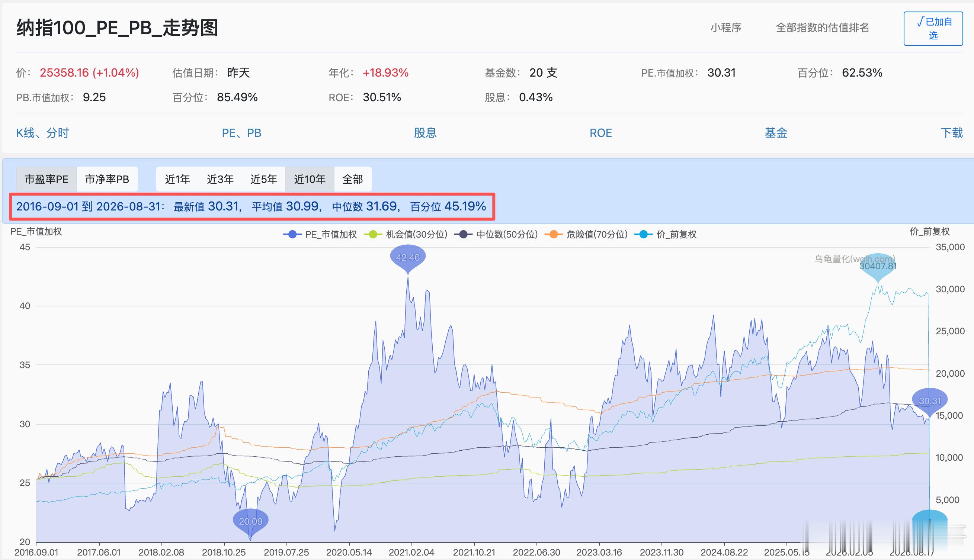
Task: Click annualized return +18.93%
Action: pyautogui.click(x=385, y=73)
